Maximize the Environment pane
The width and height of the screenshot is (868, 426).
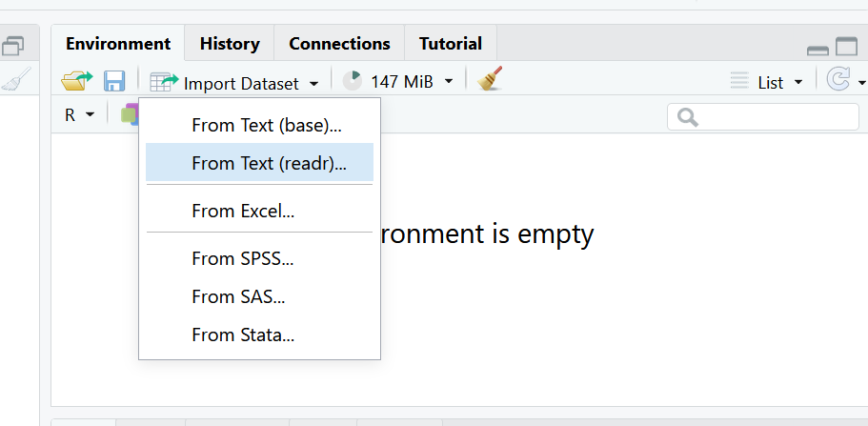[846, 46]
